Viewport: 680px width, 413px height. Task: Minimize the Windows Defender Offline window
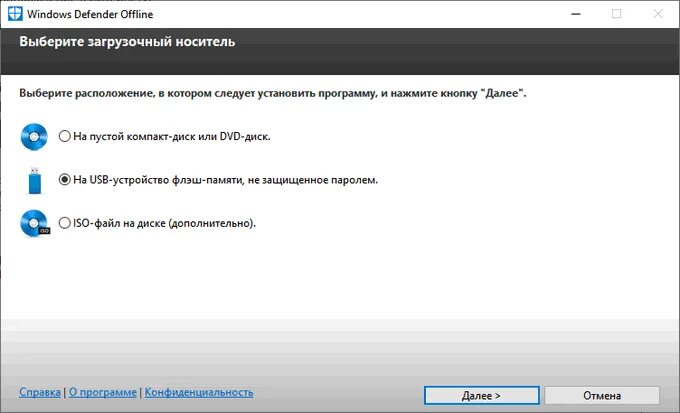click(x=576, y=14)
